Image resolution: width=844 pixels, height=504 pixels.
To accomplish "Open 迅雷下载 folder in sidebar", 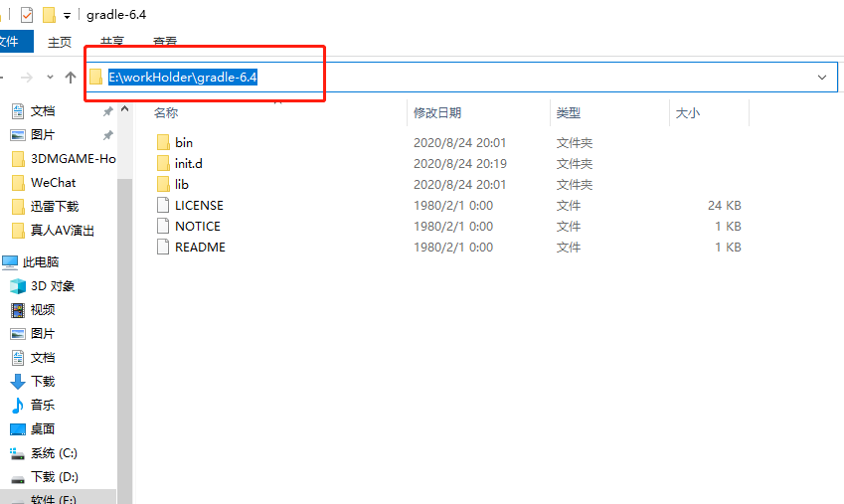I will click(x=55, y=206).
